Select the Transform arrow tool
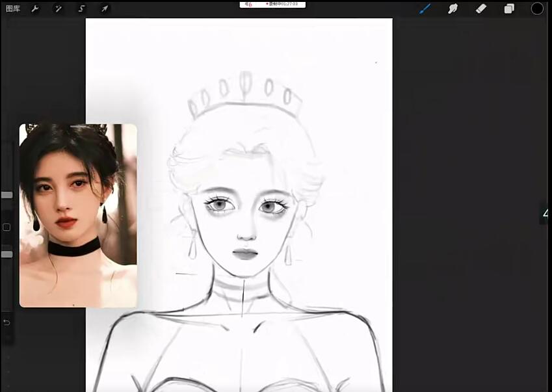This screenshot has width=552, height=392. [x=104, y=8]
